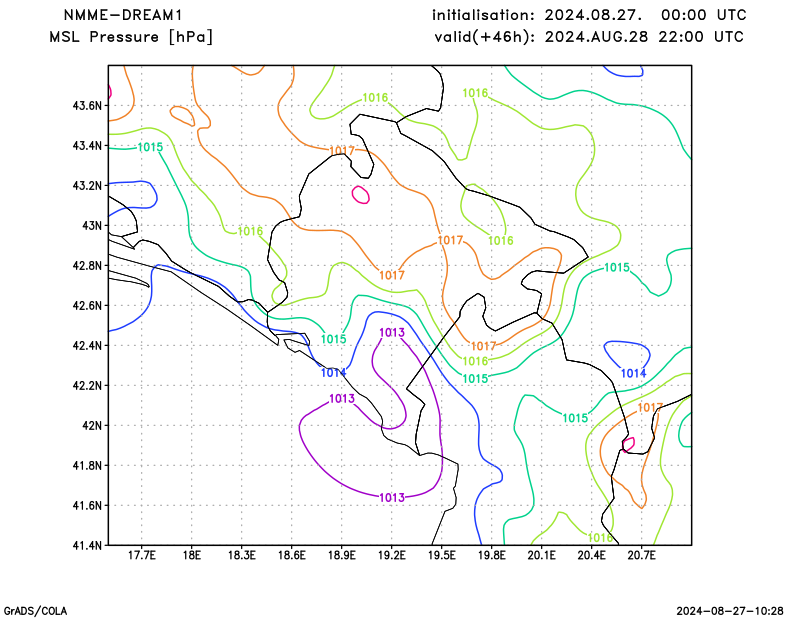Click the 17.7E longitude label
Screen dimensions: 800x618
(141, 555)
